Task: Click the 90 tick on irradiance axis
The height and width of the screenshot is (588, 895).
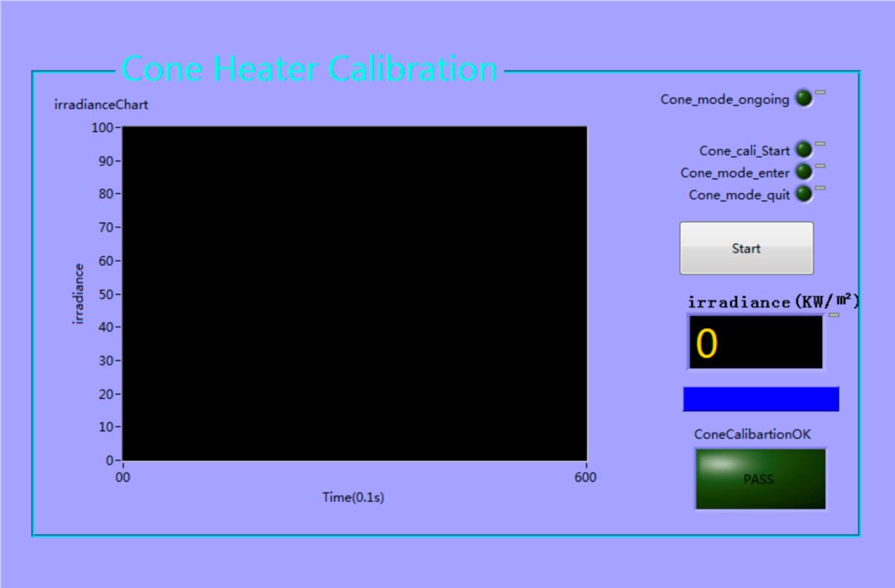Action: coord(106,161)
